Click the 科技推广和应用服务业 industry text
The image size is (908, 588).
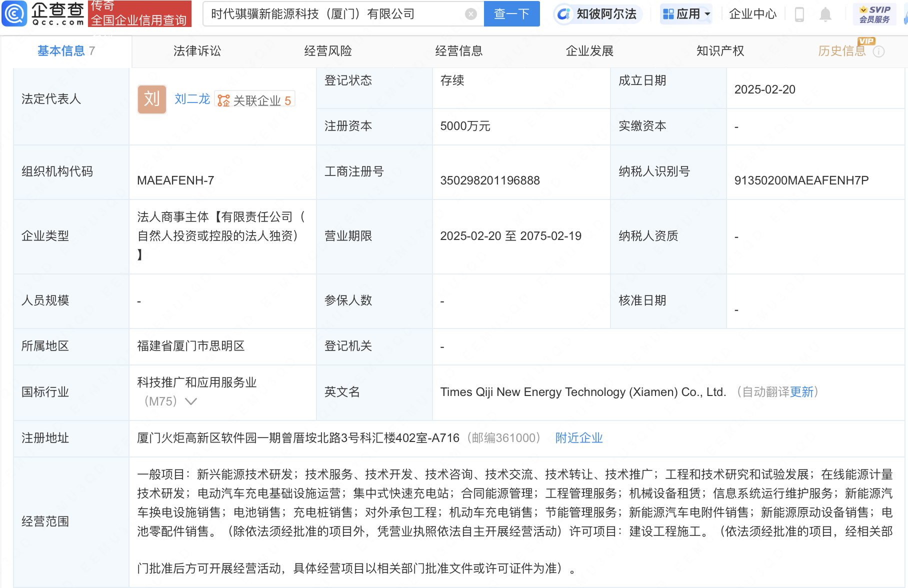(x=197, y=382)
